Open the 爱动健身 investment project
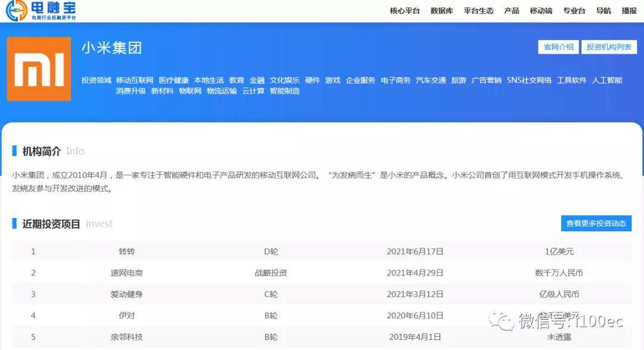Image resolution: width=644 pixels, height=350 pixels. 126,294
